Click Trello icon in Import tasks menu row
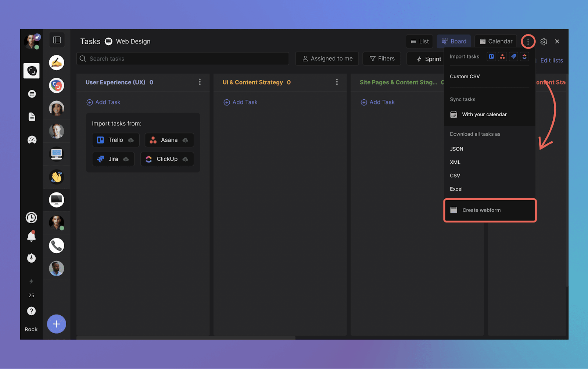Viewport: 588px width, 369px height. [491, 57]
